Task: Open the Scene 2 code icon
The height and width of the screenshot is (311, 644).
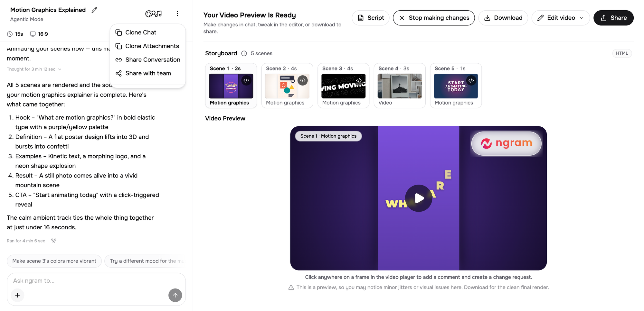Action: [303, 80]
